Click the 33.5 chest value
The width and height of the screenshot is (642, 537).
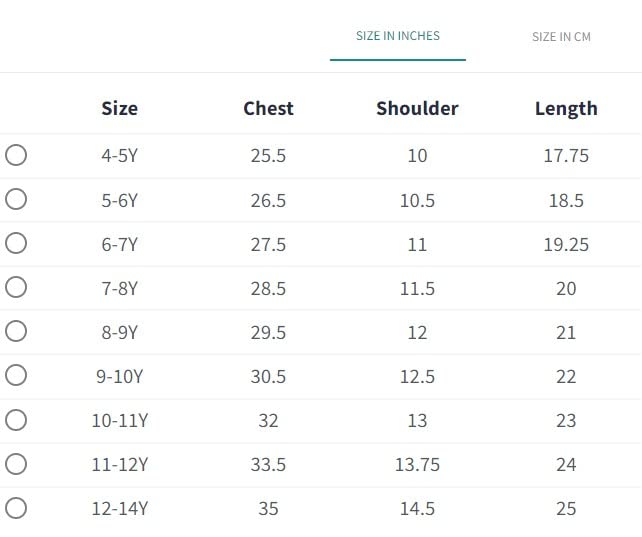268,464
